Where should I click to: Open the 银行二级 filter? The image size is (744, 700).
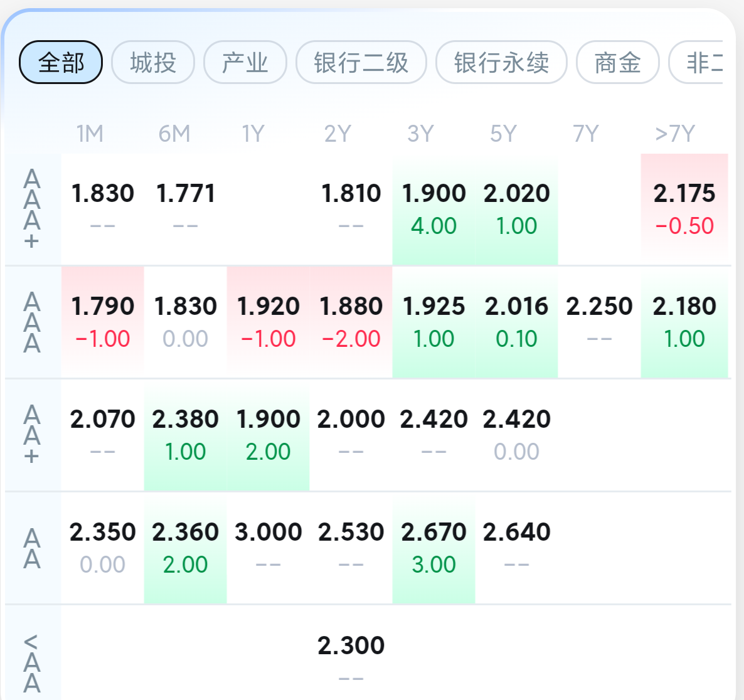pos(361,62)
